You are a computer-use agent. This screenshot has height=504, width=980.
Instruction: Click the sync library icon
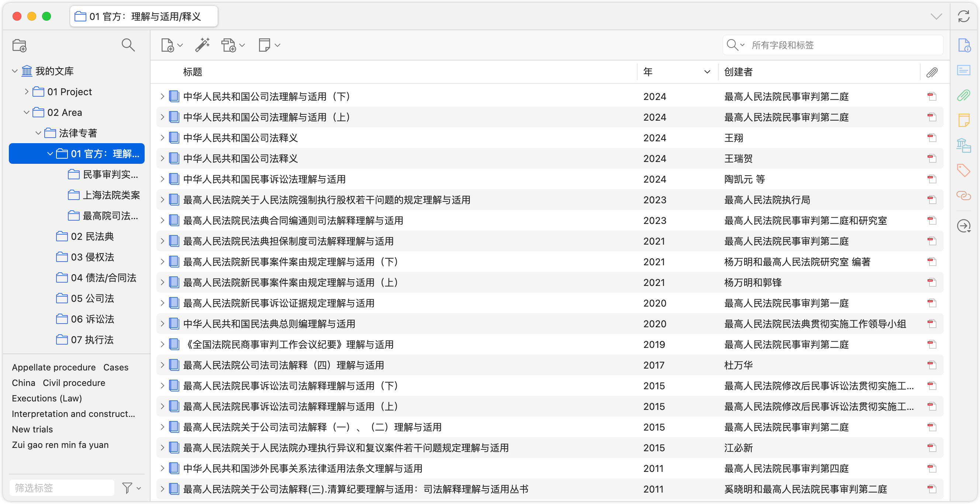tap(963, 16)
